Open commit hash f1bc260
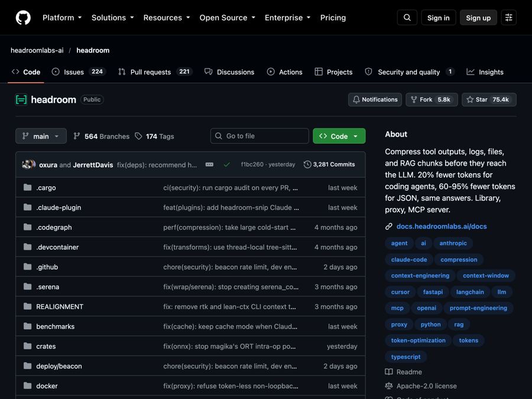 252,164
